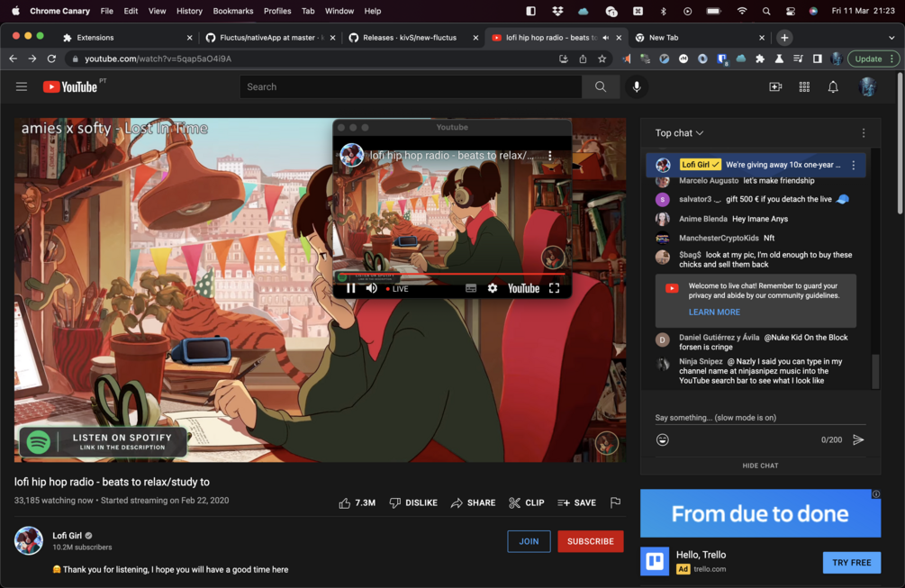The width and height of the screenshot is (905, 588).
Task: Expand the Top chat dropdown
Action: [679, 132]
